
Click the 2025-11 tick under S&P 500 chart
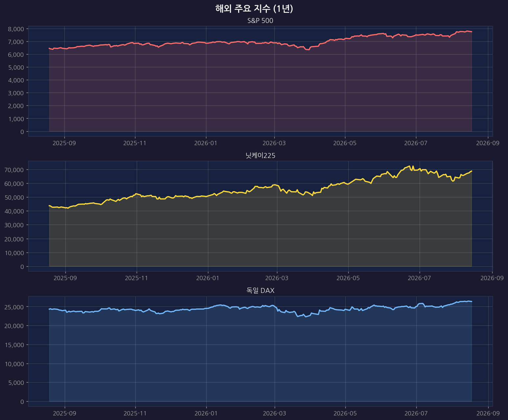135,143
